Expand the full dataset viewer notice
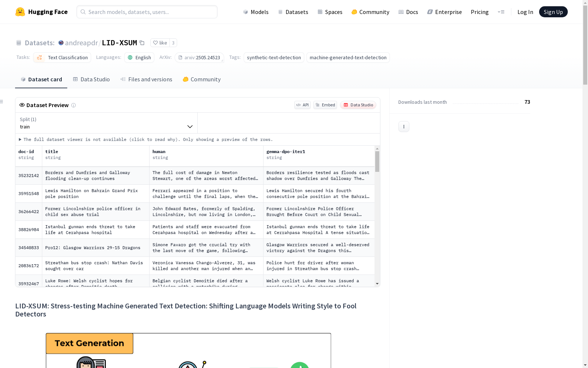588x368 pixels. 146,139
